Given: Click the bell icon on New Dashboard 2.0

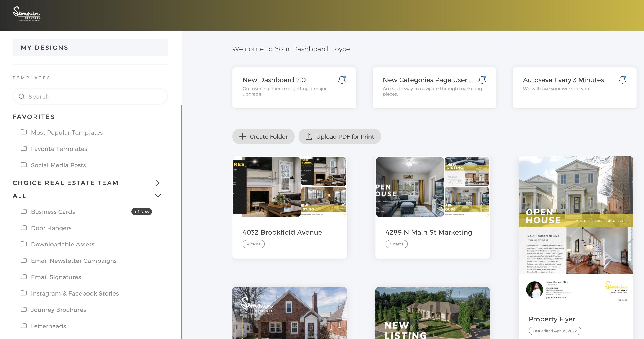Looking at the screenshot, I should coord(342,80).
